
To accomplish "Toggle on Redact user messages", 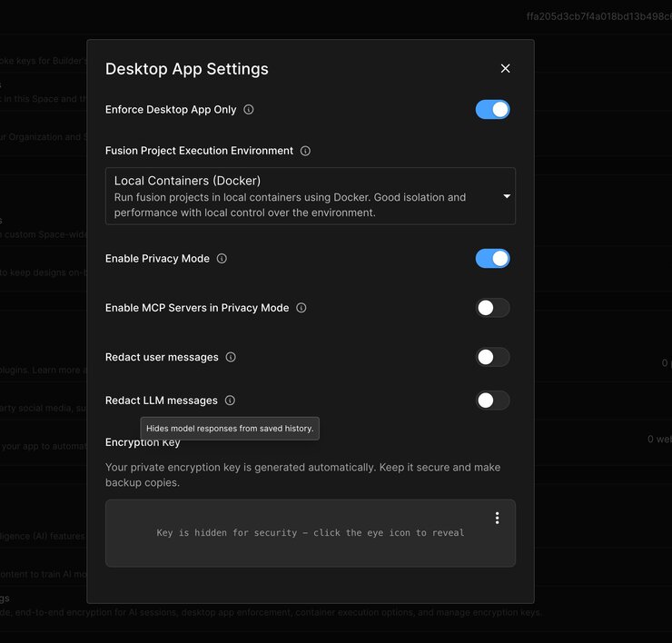I will tap(492, 357).
